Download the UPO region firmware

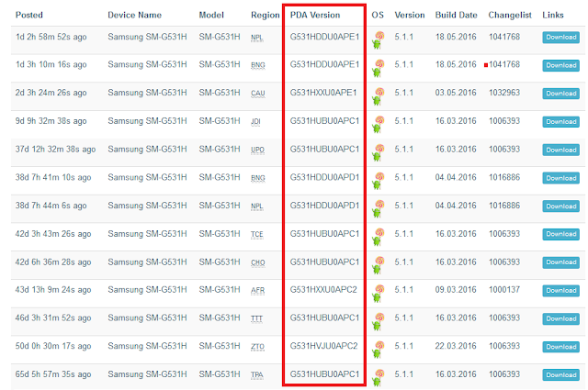(x=560, y=150)
